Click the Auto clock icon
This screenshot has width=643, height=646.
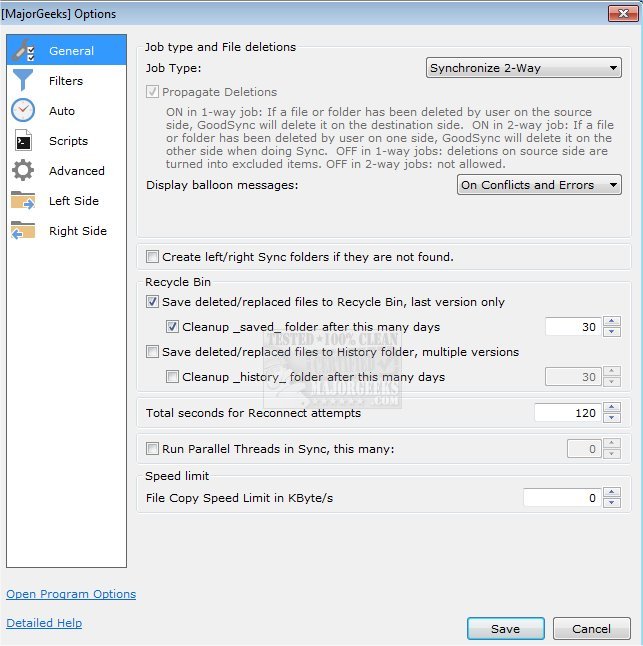click(23, 110)
